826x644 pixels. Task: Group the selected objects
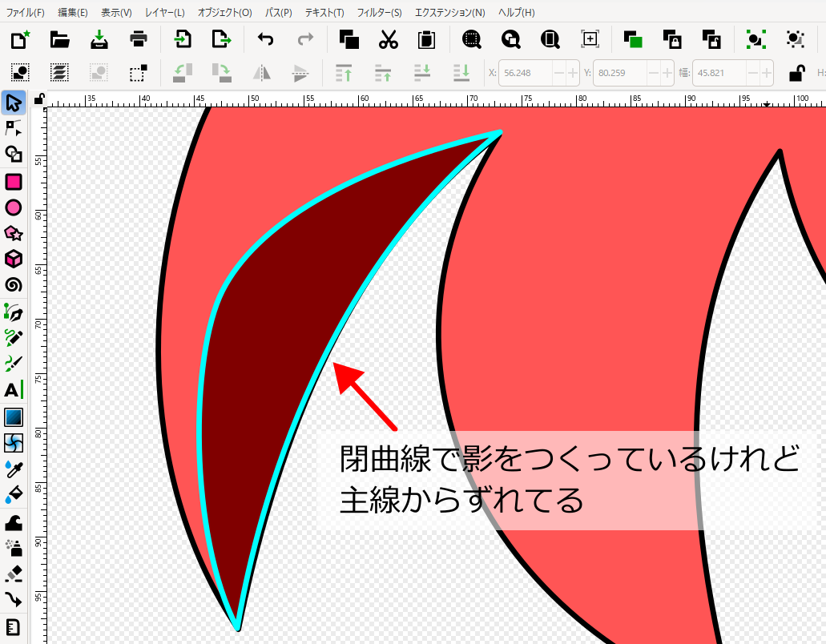pos(756,39)
